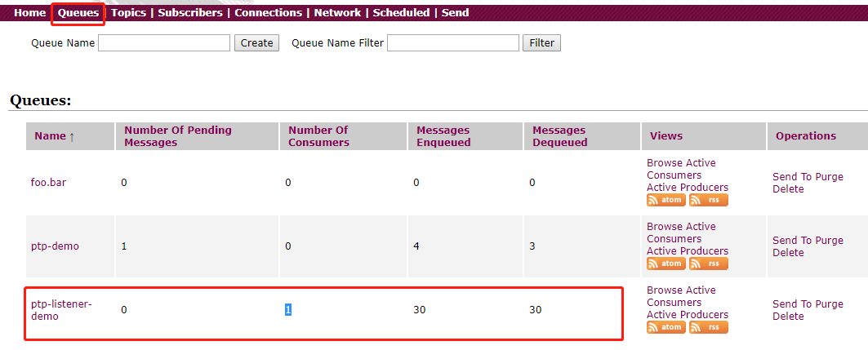
Task: Open the rss feed for foo.bar
Action: (x=708, y=200)
